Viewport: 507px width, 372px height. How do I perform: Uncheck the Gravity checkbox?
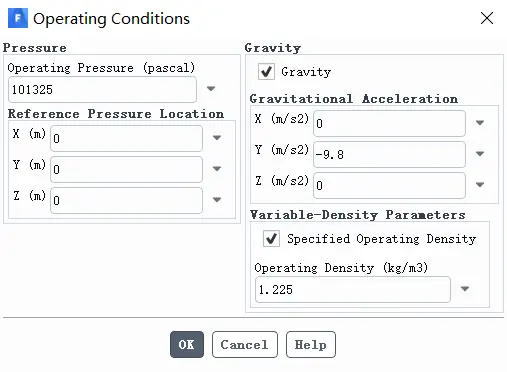(x=266, y=71)
